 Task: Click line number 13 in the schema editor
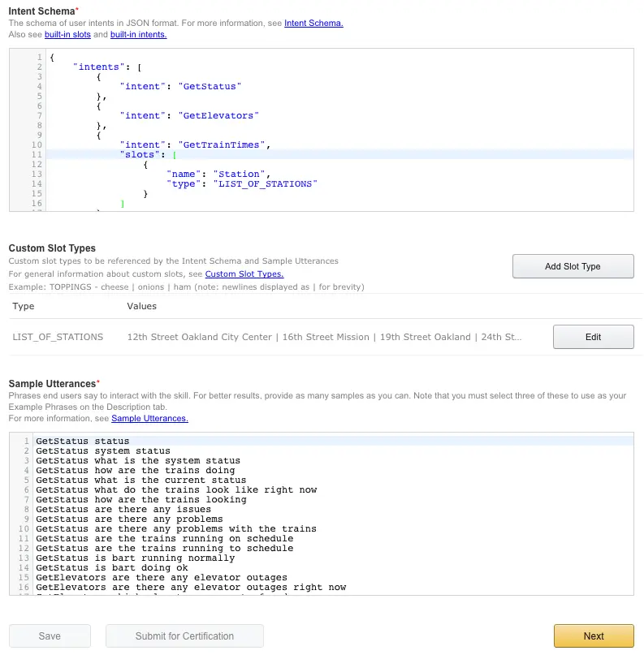pos(37,174)
